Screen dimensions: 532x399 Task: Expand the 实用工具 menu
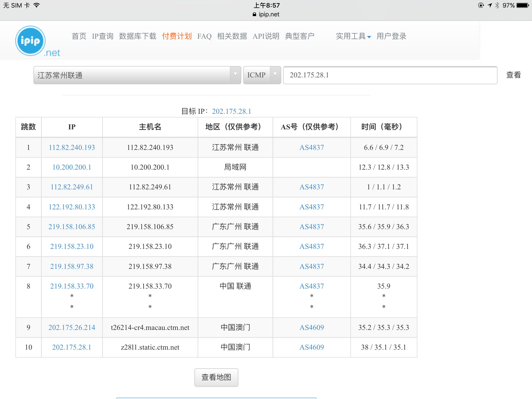point(353,36)
